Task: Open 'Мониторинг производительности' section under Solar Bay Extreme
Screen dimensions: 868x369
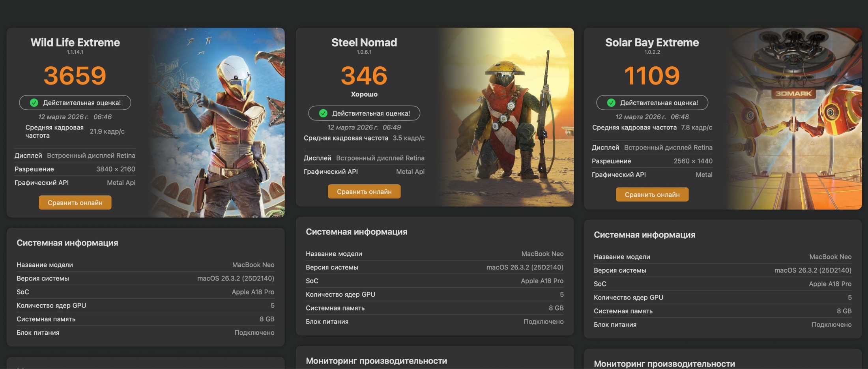Action: pyautogui.click(x=664, y=363)
